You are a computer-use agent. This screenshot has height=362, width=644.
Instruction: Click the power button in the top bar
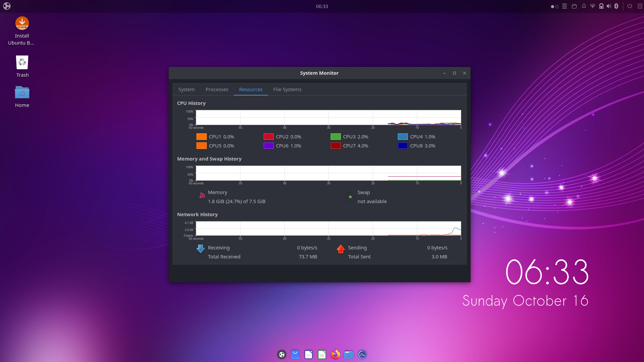pos(630,6)
